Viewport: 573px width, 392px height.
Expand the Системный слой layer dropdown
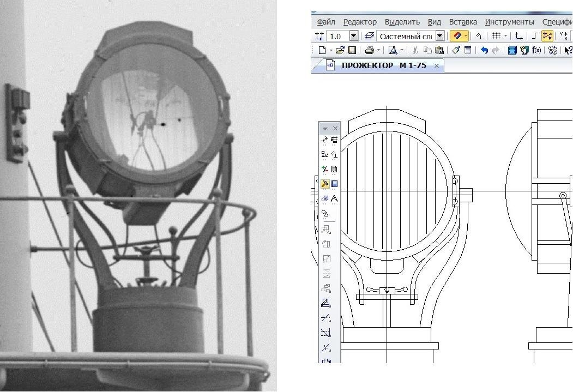click(440, 37)
